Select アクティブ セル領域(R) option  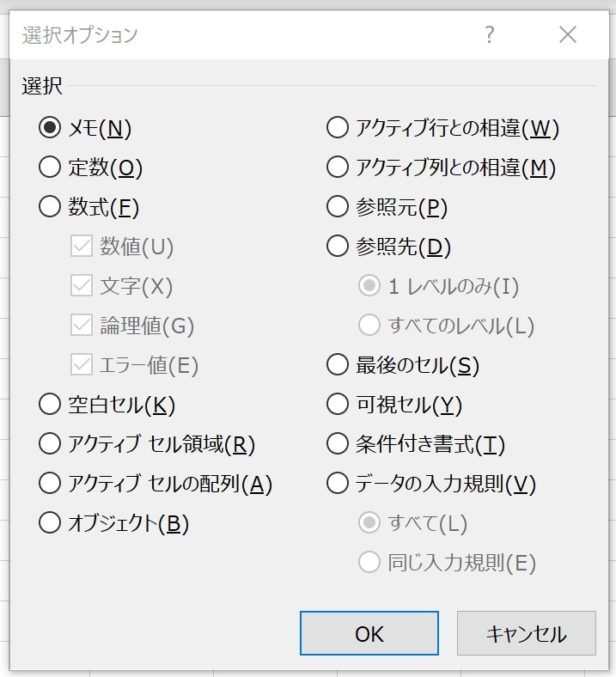(x=50, y=444)
